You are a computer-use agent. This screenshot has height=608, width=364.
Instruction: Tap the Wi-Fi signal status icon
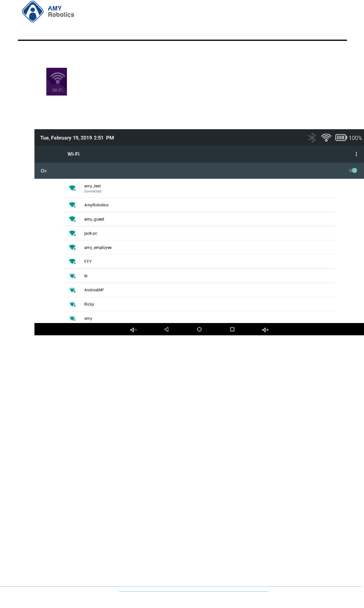tap(326, 138)
